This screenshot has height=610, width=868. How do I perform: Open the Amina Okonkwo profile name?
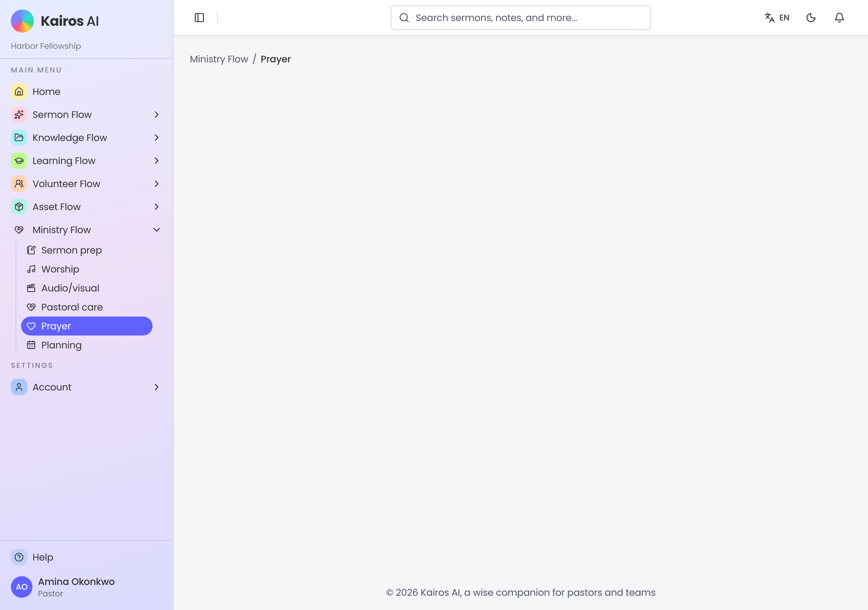(76, 581)
